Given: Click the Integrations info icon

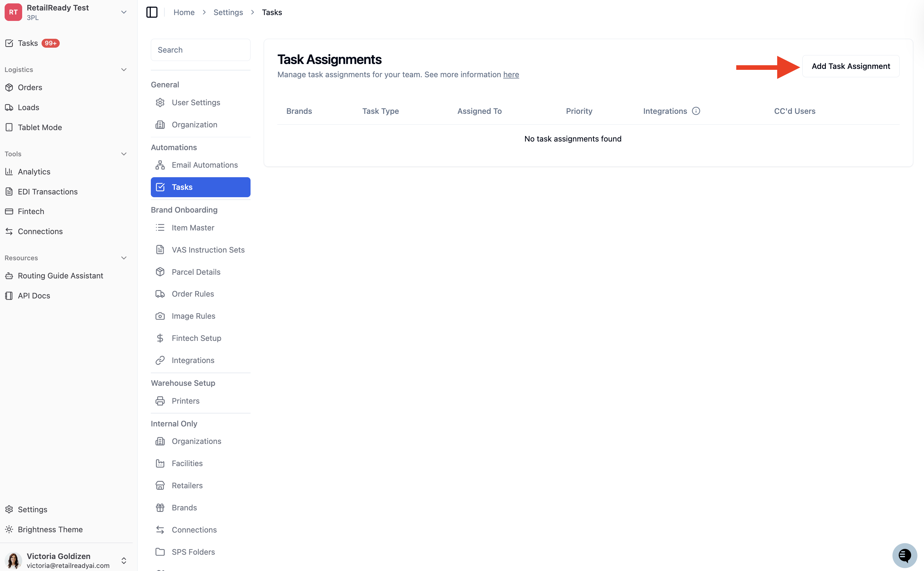Looking at the screenshot, I should (x=696, y=111).
